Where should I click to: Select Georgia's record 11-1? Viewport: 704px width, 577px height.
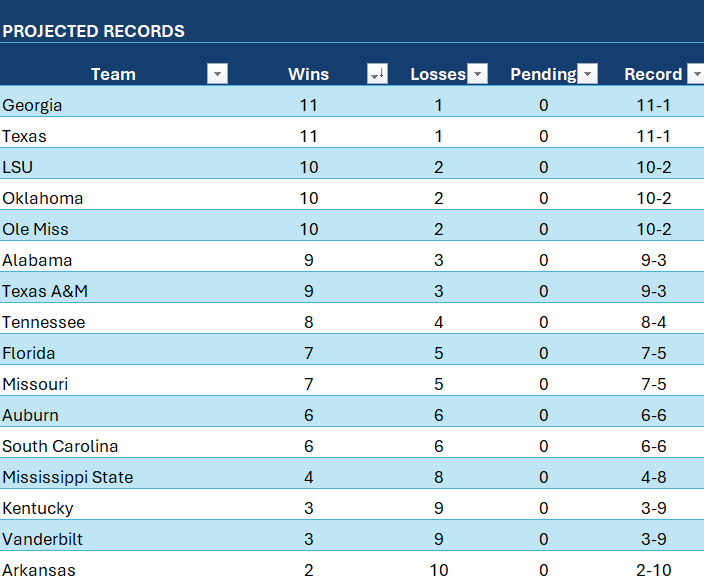(x=653, y=105)
